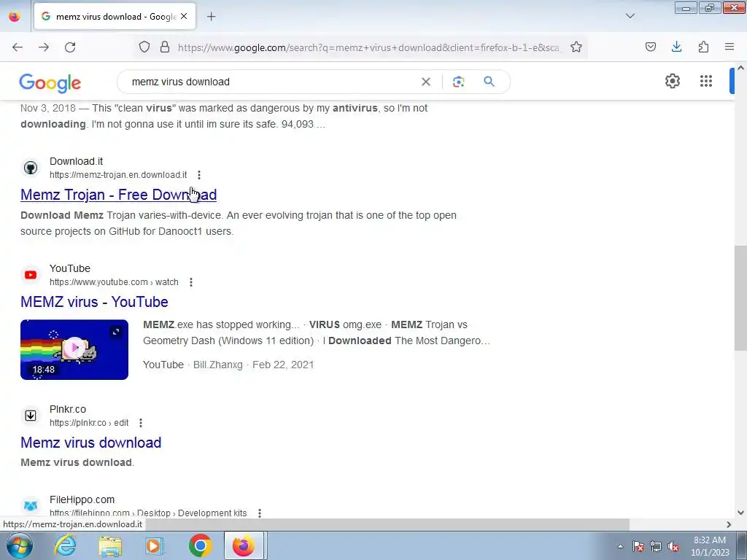Image resolution: width=747 pixels, height=560 pixels.
Task: Go forward to next page
Action: tap(44, 47)
